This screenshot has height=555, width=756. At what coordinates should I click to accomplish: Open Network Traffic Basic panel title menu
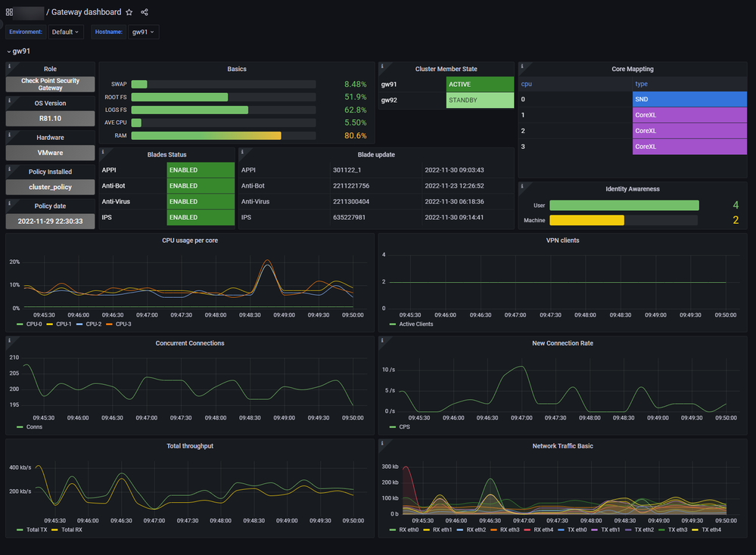point(563,446)
